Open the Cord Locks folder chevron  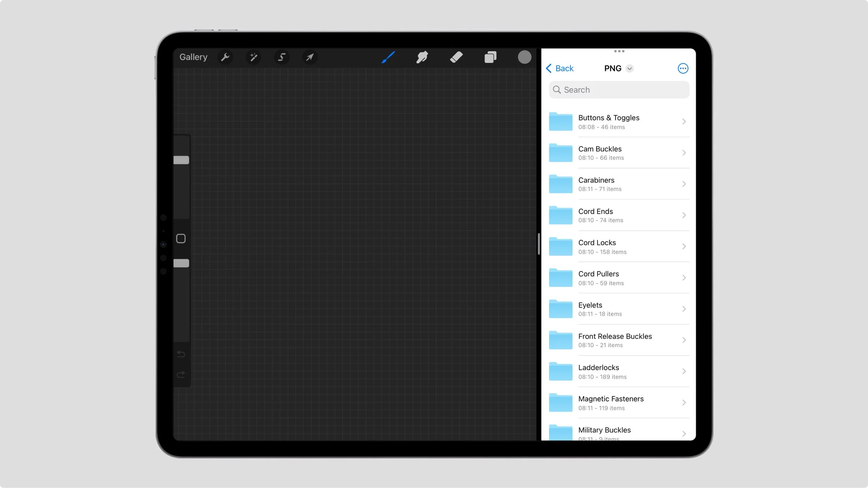pos(684,247)
